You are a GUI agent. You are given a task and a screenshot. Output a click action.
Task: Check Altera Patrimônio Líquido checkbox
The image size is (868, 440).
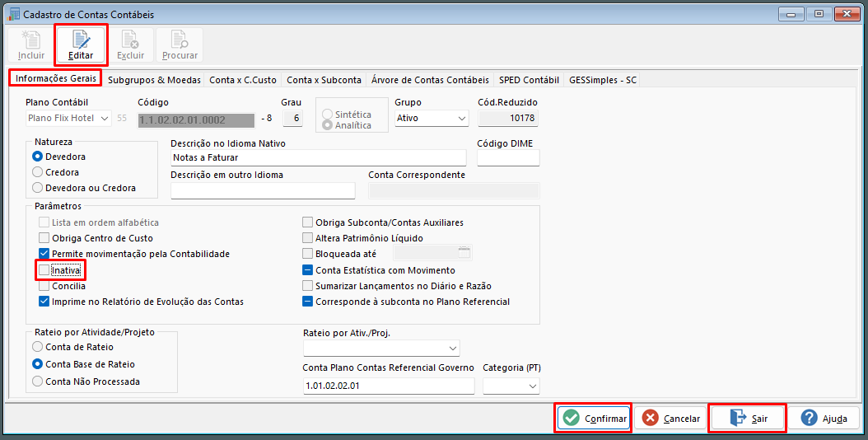coord(307,238)
